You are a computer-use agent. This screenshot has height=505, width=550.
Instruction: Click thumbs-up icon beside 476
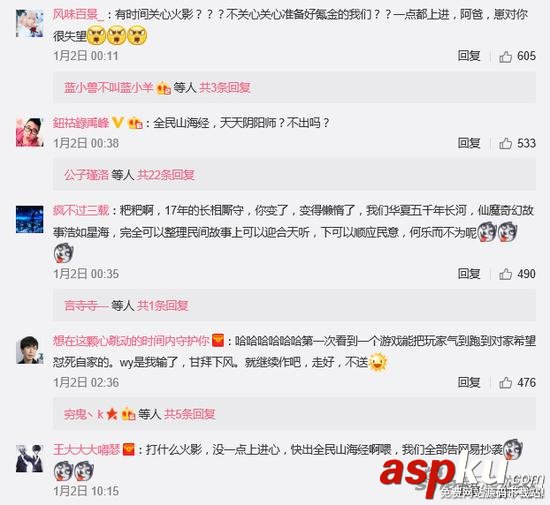[x=505, y=383]
